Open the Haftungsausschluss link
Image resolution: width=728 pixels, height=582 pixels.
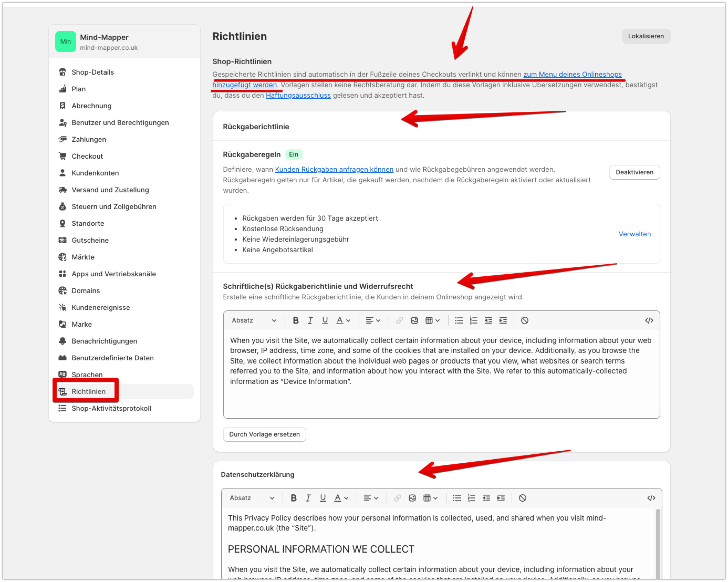click(x=298, y=95)
